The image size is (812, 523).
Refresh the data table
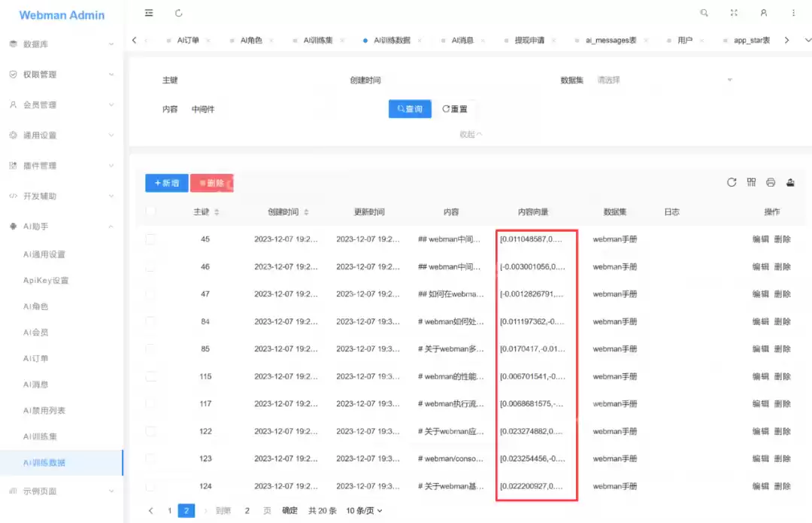(731, 182)
